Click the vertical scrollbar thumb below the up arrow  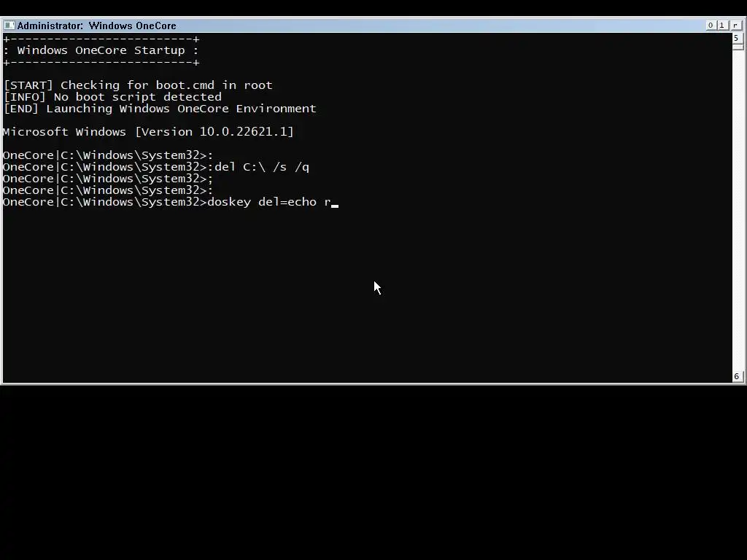tap(738, 47)
